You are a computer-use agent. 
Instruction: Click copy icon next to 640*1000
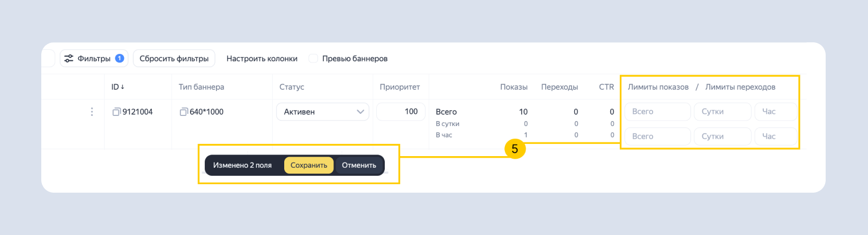tap(184, 112)
